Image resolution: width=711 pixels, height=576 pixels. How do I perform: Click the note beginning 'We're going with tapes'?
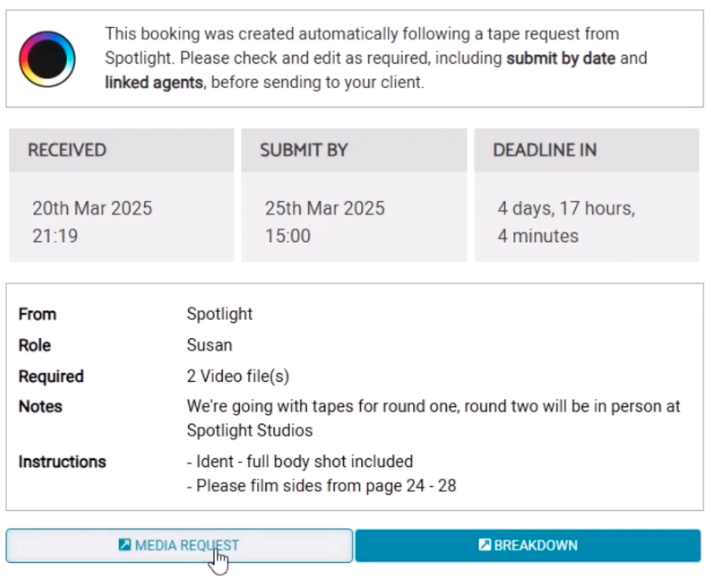point(433,418)
